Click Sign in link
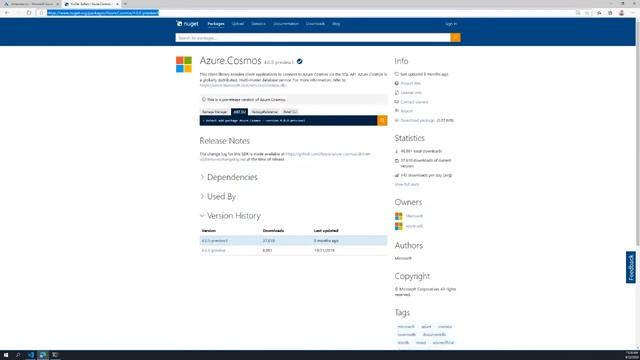The image size is (640, 360). click(x=451, y=24)
